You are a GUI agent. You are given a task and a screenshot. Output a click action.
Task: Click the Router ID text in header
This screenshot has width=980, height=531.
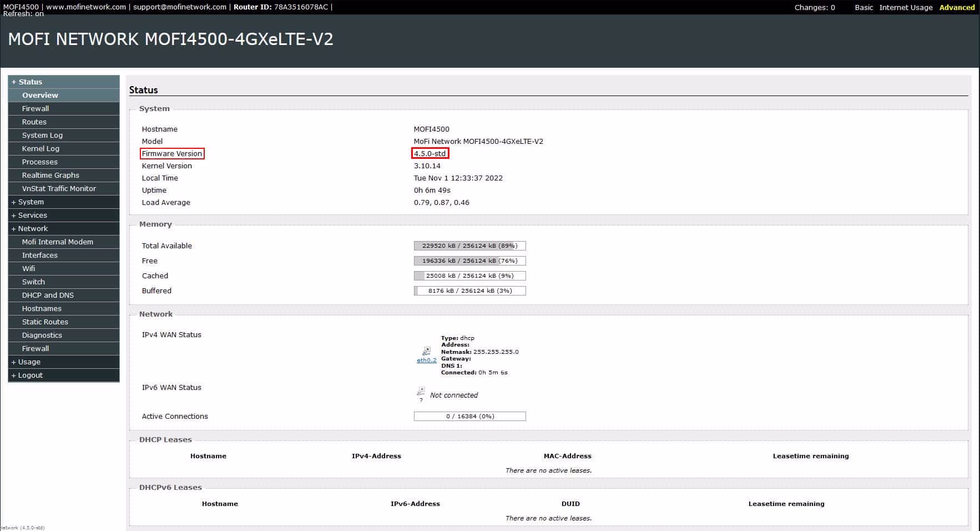[281, 7]
